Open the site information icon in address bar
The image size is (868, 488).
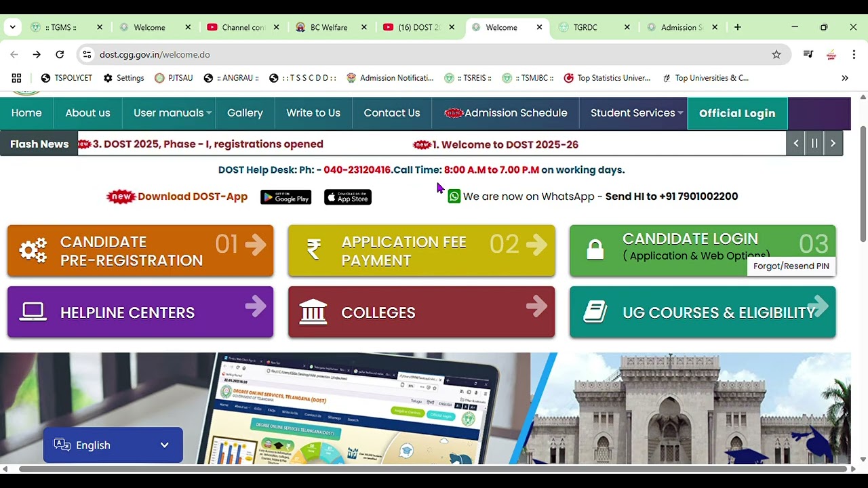click(x=87, y=54)
